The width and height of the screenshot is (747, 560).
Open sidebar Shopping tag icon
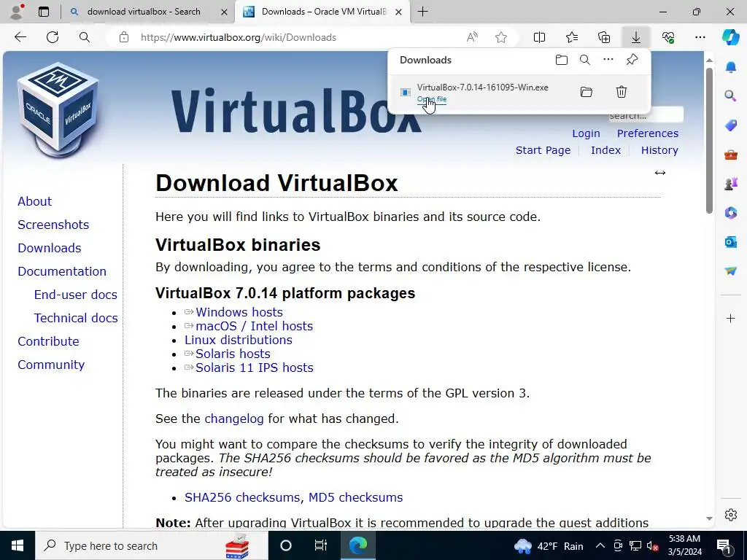coord(730,125)
